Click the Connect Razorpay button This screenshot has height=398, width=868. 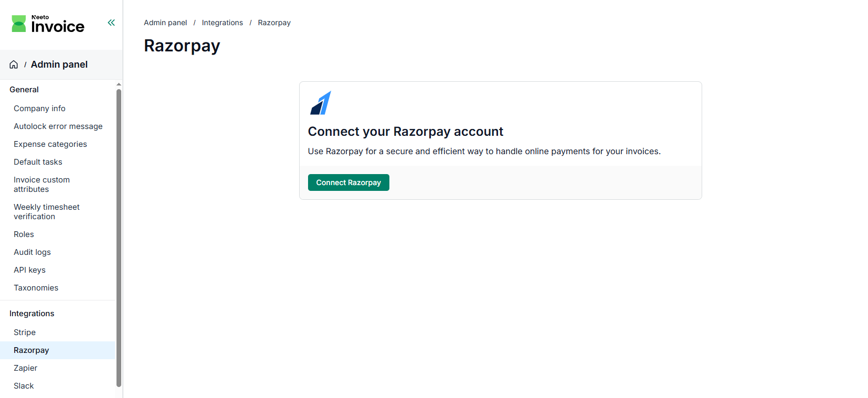pyautogui.click(x=348, y=182)
